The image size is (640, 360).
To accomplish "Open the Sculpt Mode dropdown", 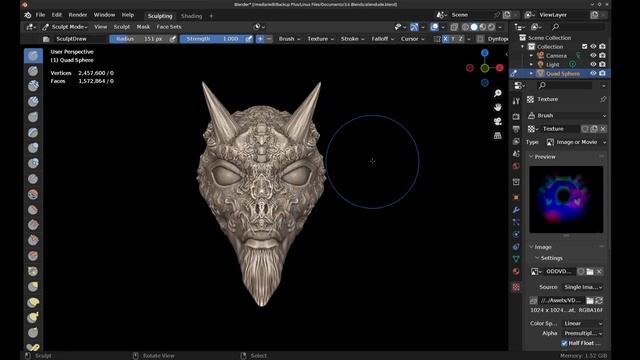I will 65,27.
